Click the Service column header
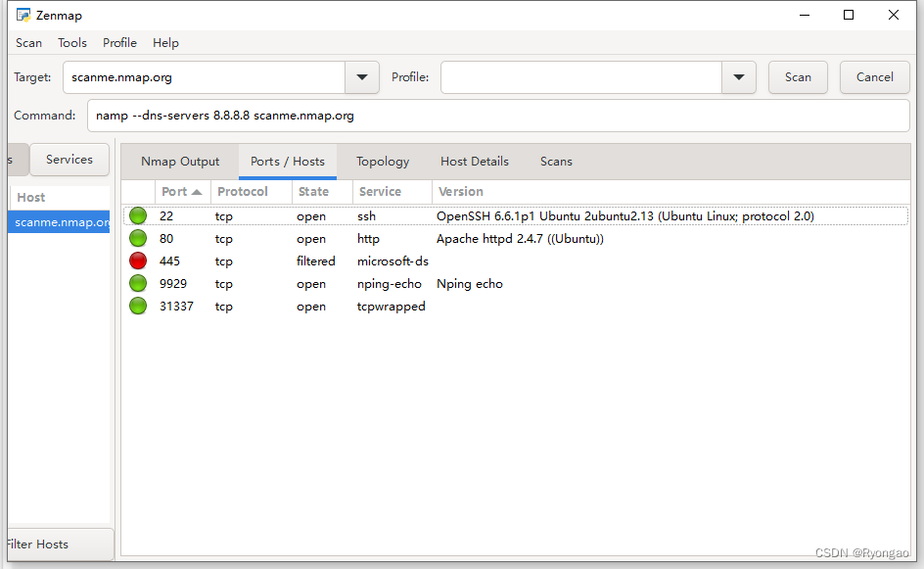Image resolution: width=924 pixels, height=569 pixels. point(393,192)
